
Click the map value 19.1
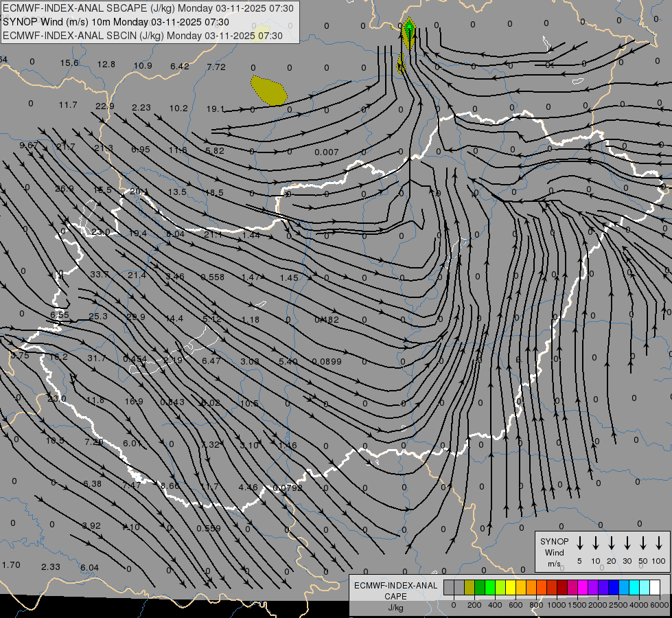click(216, 109)
